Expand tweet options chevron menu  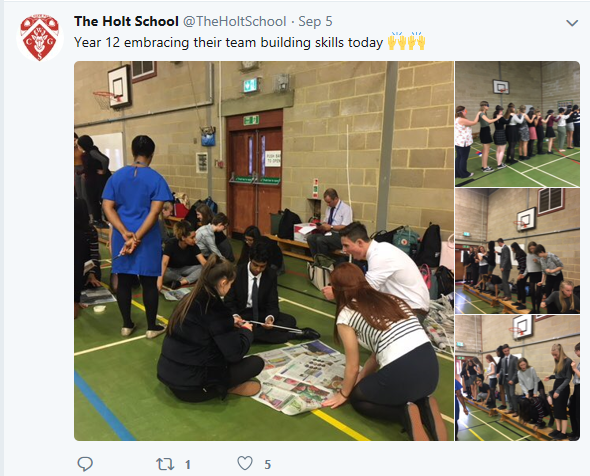click(x=572, y=23)
